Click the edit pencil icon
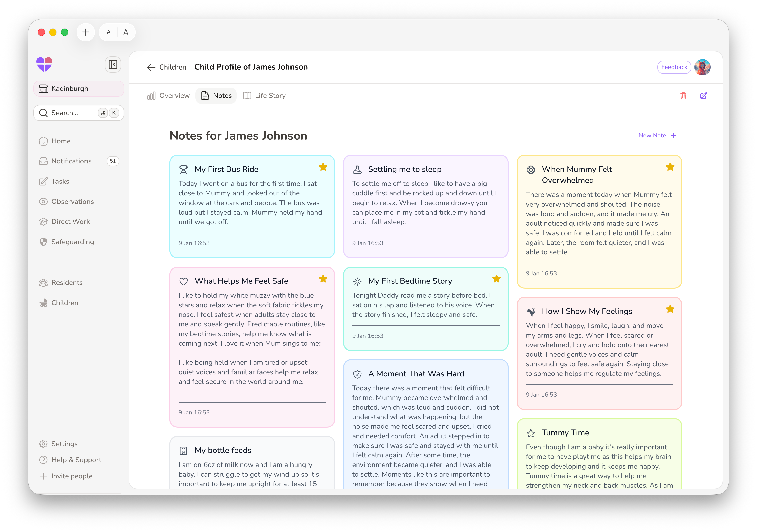This screenshot has width=757, height=532. (703, 96)
